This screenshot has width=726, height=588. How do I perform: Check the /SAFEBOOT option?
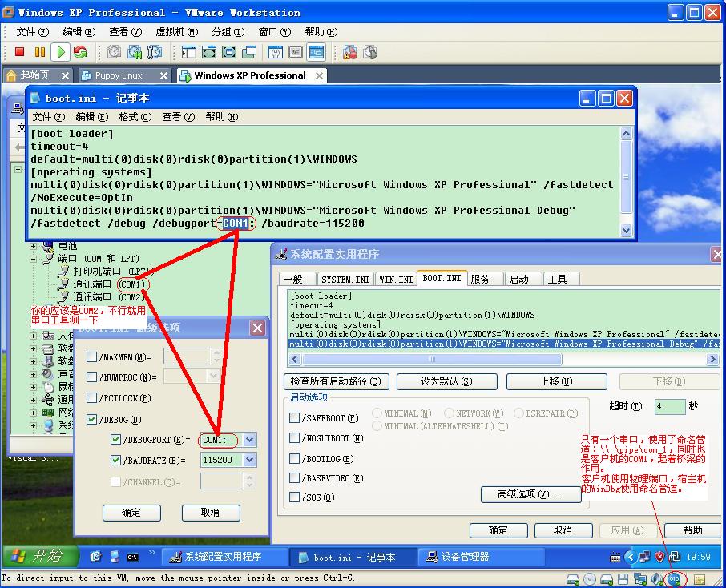(294, 417)
